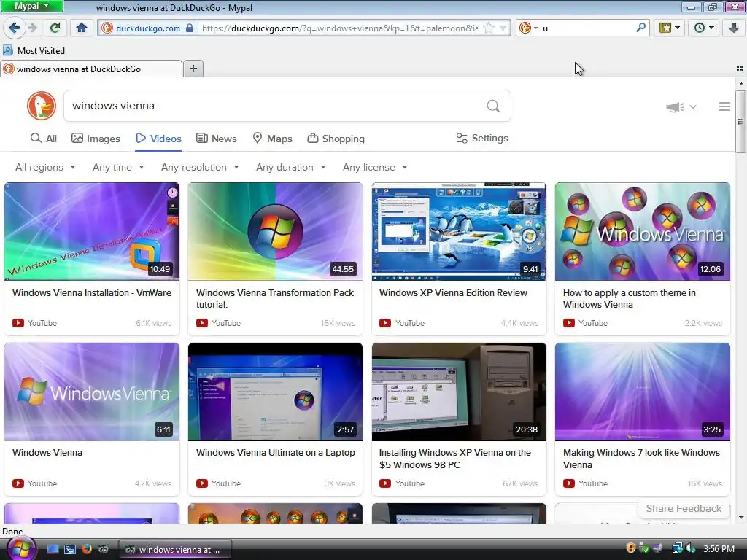Click the padlock icon in address bar
The width and height of the screenshot is (747, 560).
(190, 28)
